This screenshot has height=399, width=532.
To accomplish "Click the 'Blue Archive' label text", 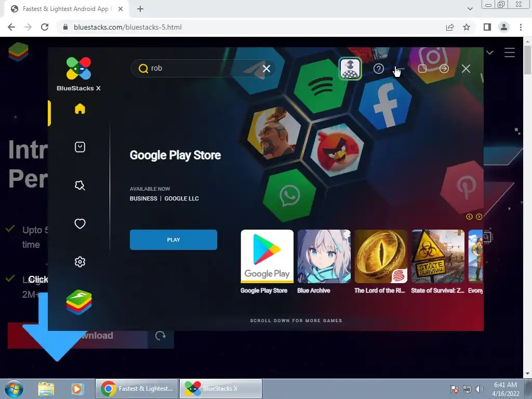I will (x=313, y=290).
